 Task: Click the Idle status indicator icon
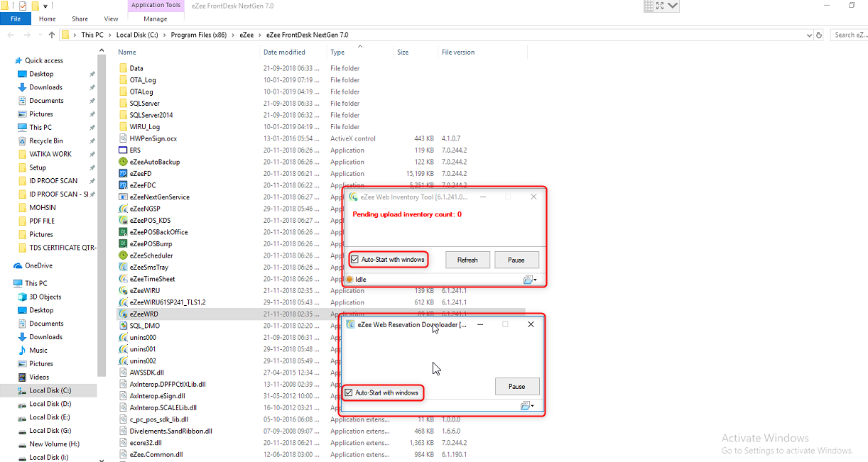click(349, 280)
